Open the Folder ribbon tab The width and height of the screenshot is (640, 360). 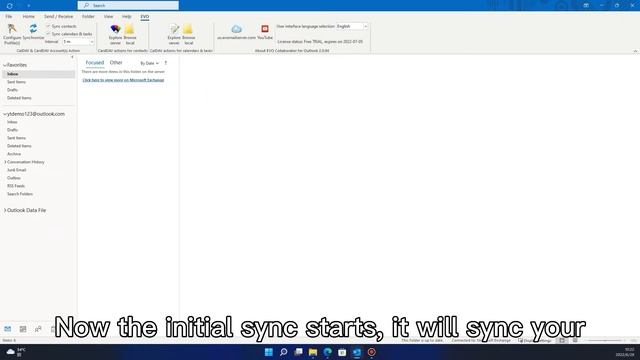tap(88, 16)
